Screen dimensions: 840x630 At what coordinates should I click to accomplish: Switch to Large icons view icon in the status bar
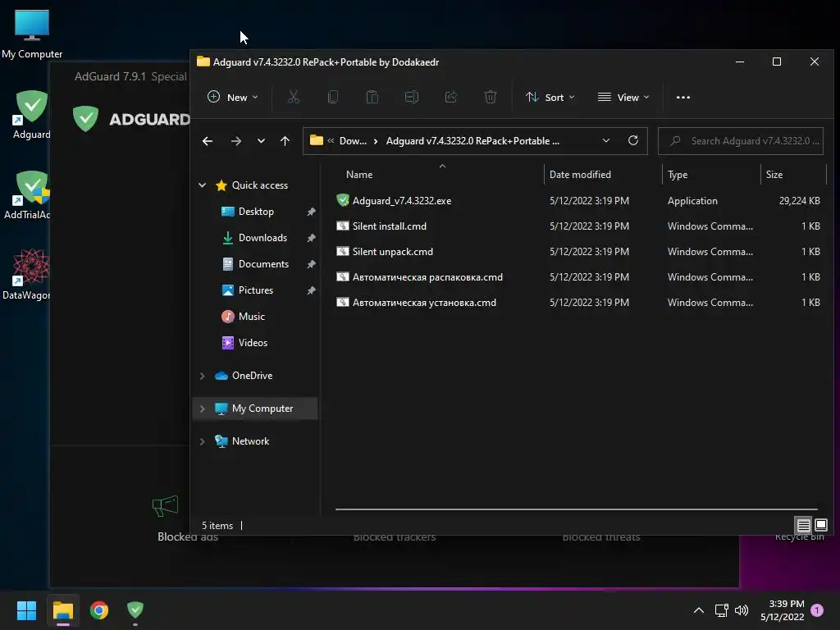820,525
